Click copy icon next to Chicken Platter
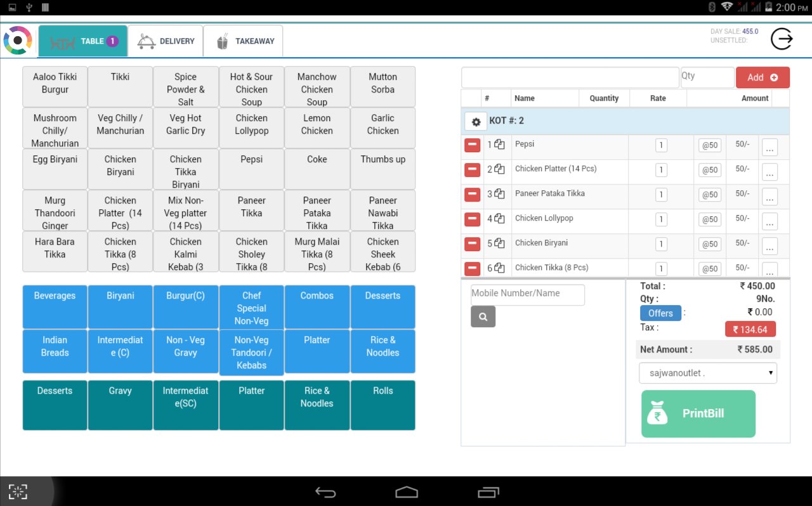Image resolution: width=812 pixels, height=506 pixels. point(499,169)
